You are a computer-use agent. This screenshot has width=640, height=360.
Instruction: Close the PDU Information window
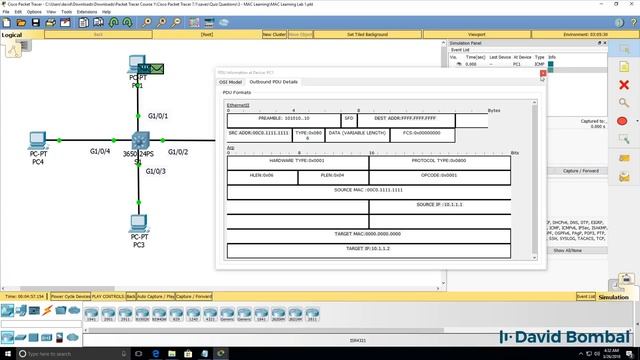542,73
